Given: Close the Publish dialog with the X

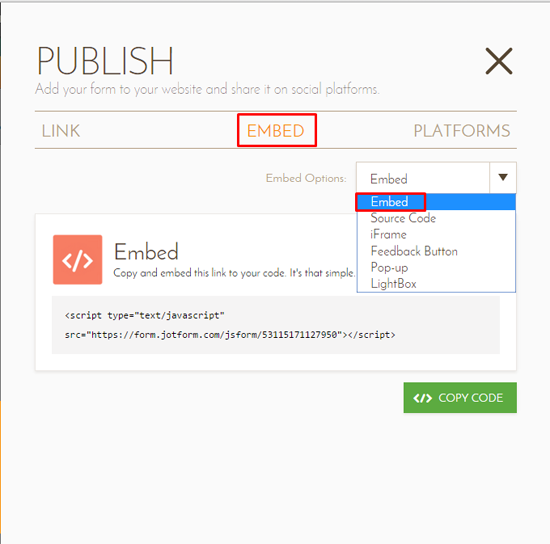Looking at the screenshot, I should point(498,61).
